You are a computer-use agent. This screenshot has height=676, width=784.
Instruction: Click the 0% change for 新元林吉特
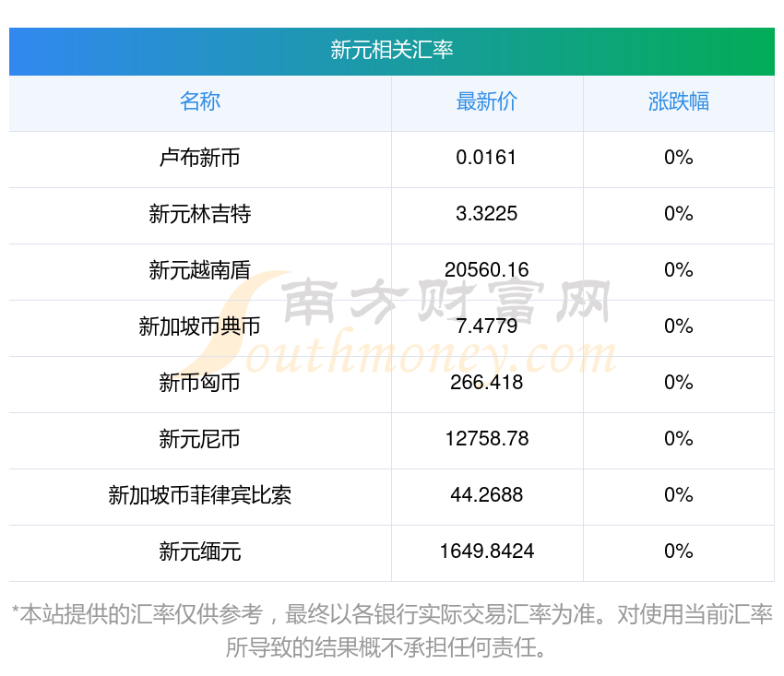coord(679,214)
